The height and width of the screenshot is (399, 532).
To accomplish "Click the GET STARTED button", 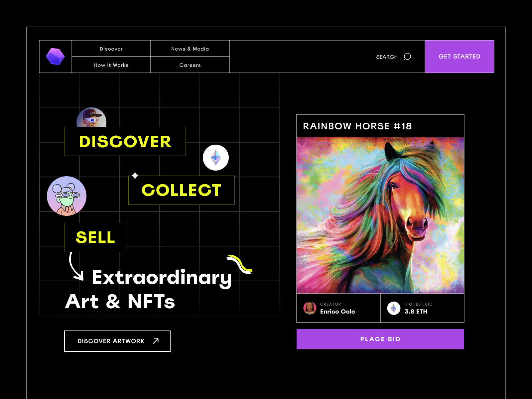I will pos(460,57).
